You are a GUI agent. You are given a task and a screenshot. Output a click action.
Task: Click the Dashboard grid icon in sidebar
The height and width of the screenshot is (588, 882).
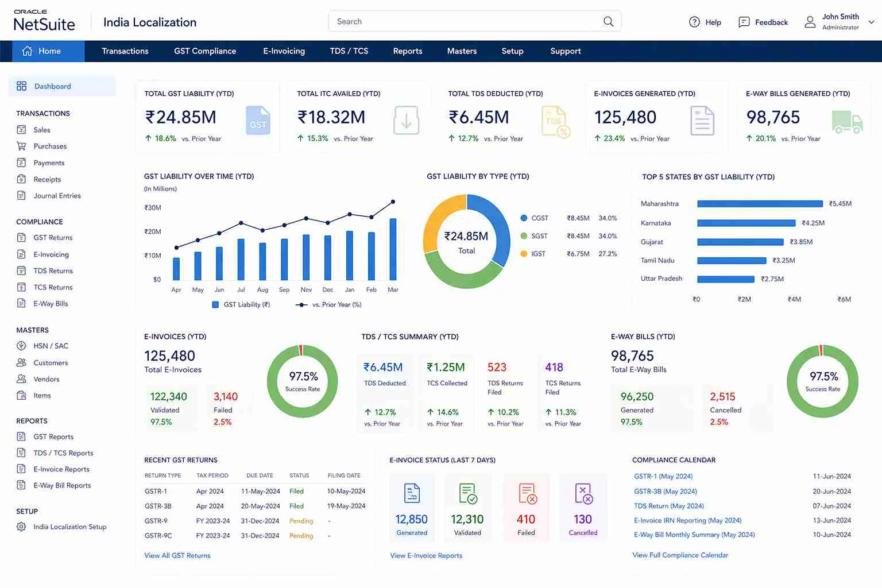[x=22, y=86]
